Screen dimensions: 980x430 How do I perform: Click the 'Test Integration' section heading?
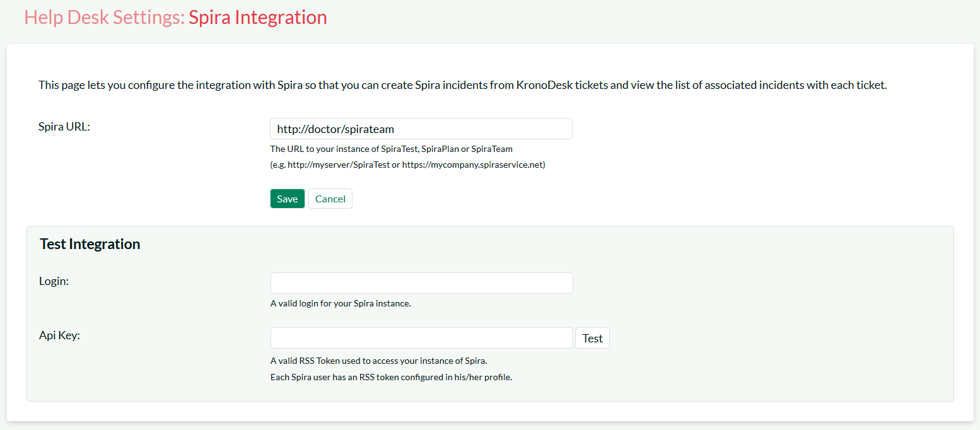pyautogui.click(x=90, y=244)
